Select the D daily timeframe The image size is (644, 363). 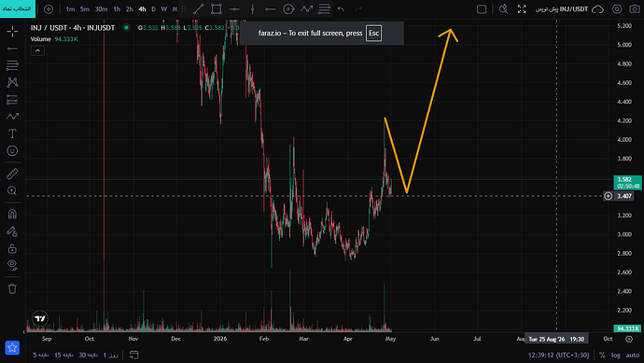[x=154, y=9]
